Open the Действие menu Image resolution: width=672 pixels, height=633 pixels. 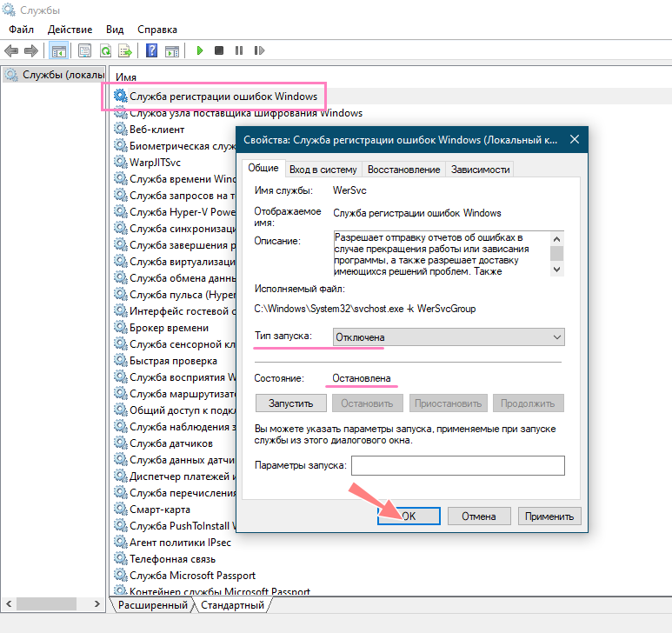coord(70,30)
